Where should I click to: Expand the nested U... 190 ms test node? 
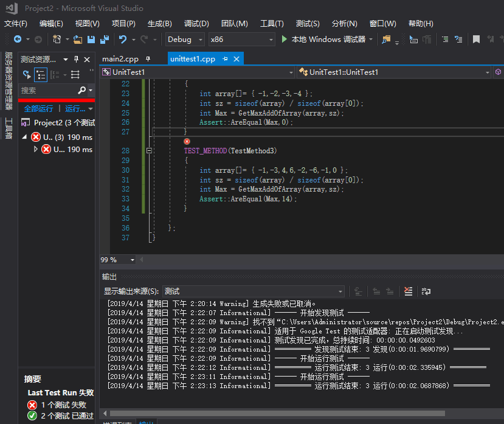35,149
